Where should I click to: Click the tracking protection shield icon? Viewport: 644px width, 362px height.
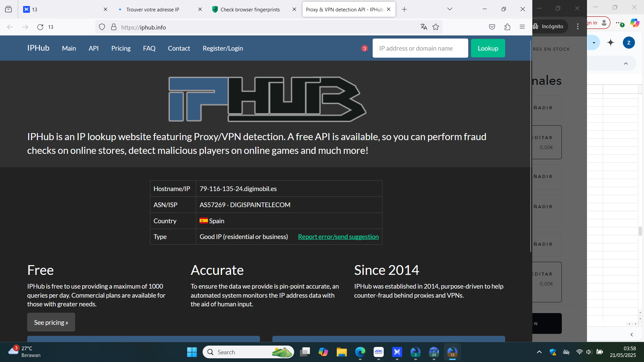(x=102, y=27)
